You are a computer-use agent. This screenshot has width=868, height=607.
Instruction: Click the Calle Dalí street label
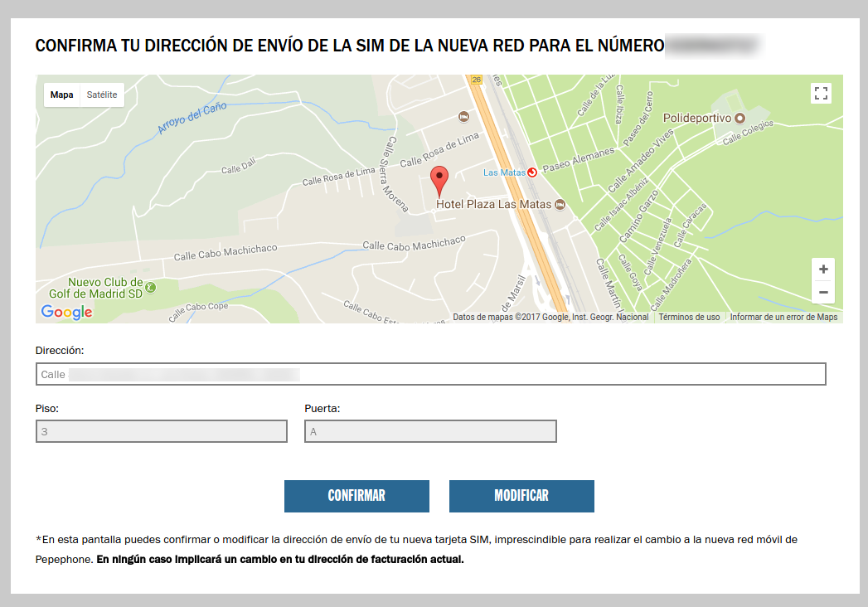(x=239, y=166)
